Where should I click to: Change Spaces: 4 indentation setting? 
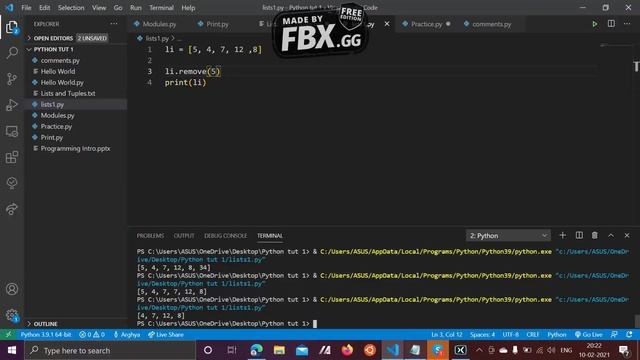pos(482,335)
